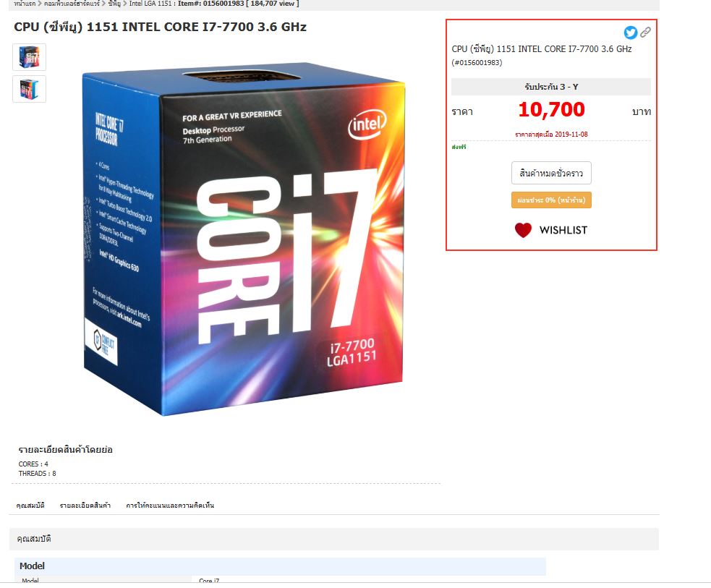Click the คุณสมบัติ gray section bar
Image resolution: width=711 pixels, height=588 pixels.
pyautogui.click(x=333, y=539)
